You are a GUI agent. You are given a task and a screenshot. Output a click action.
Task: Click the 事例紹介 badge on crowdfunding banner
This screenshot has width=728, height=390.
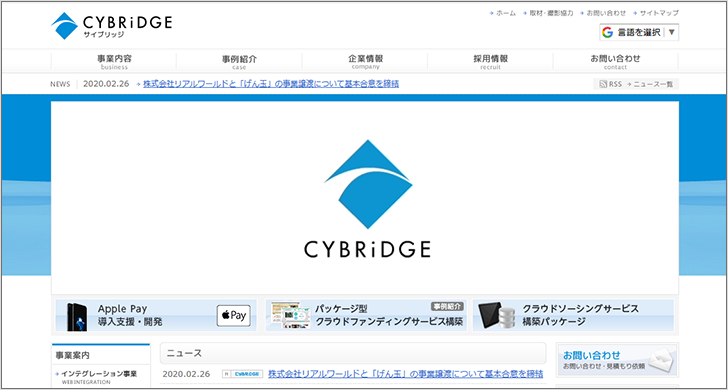click(447, 306)
